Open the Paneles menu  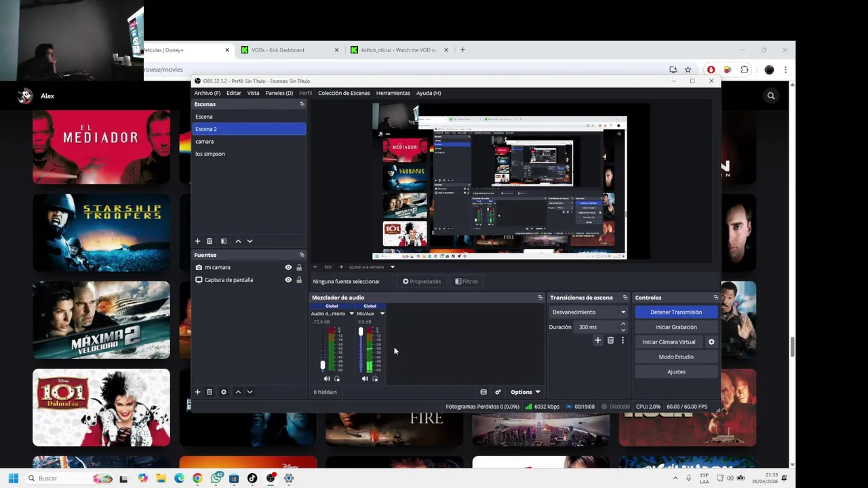tap(279, 93)
